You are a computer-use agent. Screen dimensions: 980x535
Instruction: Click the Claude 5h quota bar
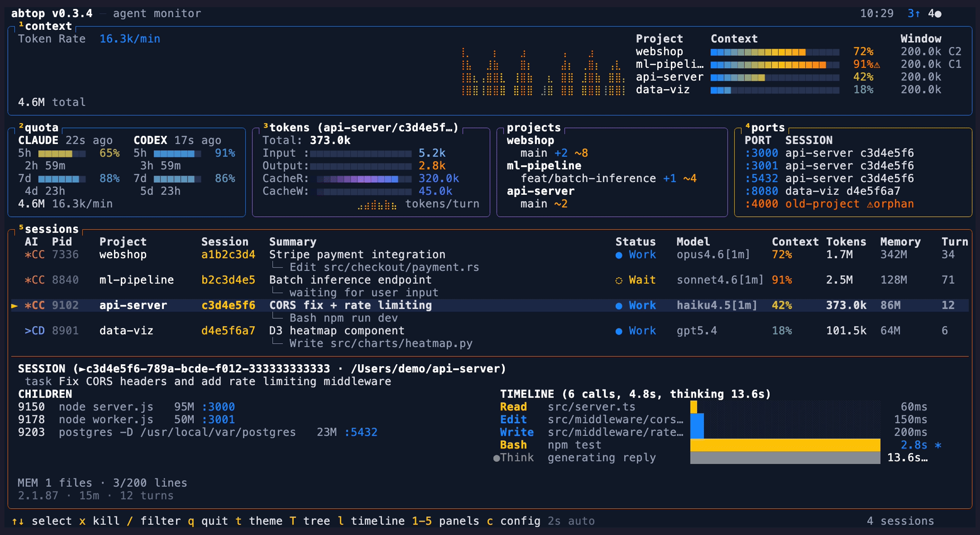click(x=62, y=153)
